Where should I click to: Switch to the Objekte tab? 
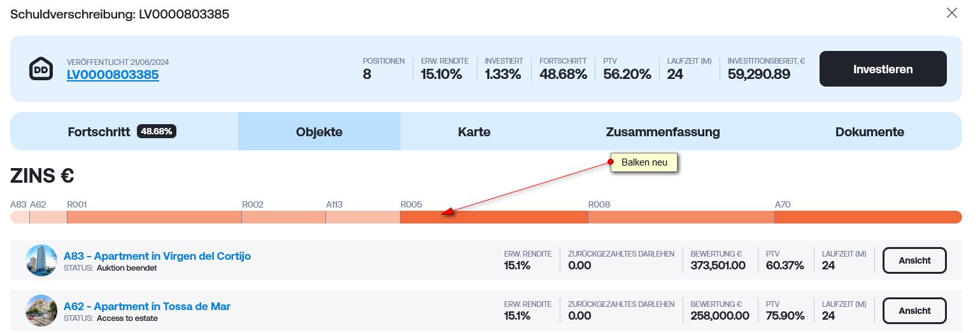(319, 132)
